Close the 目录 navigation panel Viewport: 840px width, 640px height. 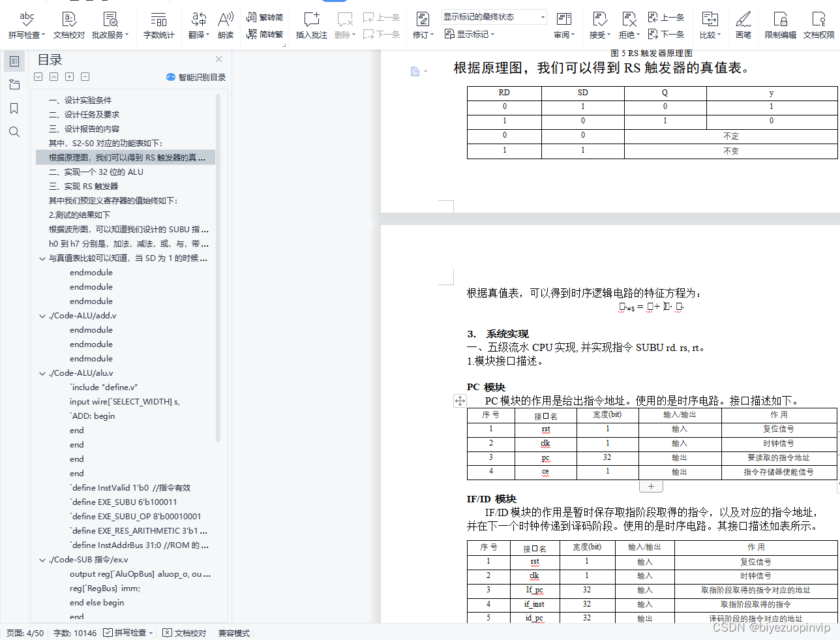point(218,59)
